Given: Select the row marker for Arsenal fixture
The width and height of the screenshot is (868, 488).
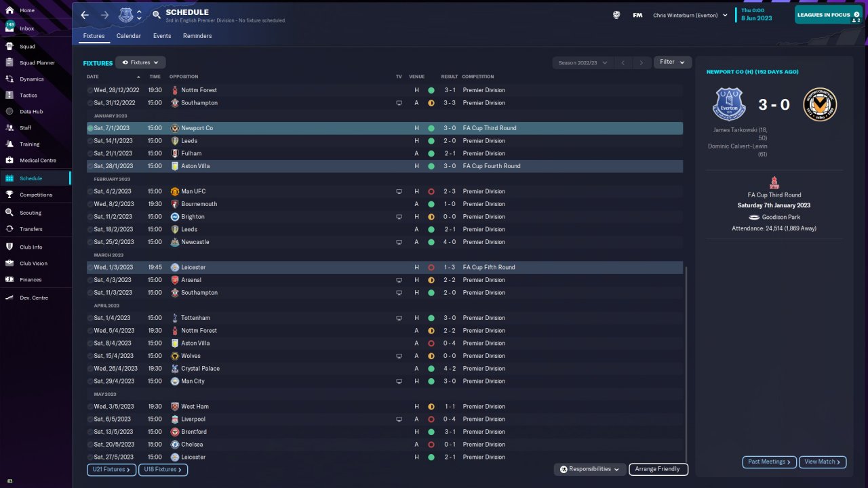Looking at the screenshot, I should coord(90,280).
